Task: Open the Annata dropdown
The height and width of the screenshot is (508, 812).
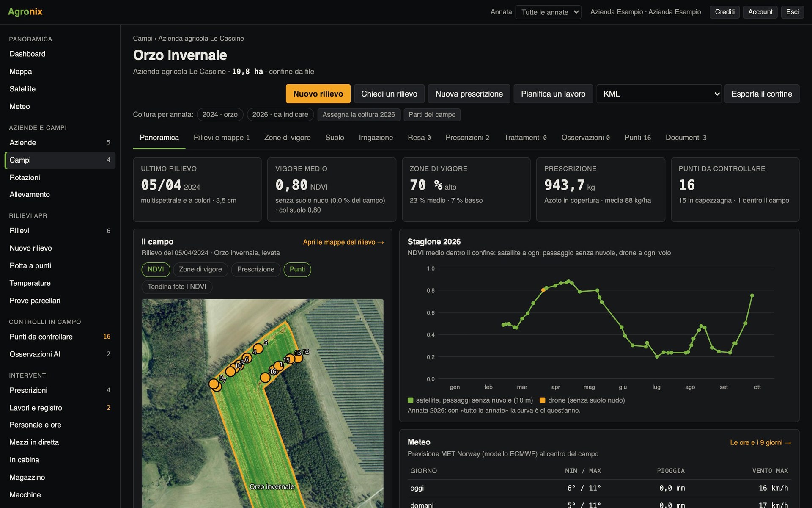Action: tap(548, 12)
